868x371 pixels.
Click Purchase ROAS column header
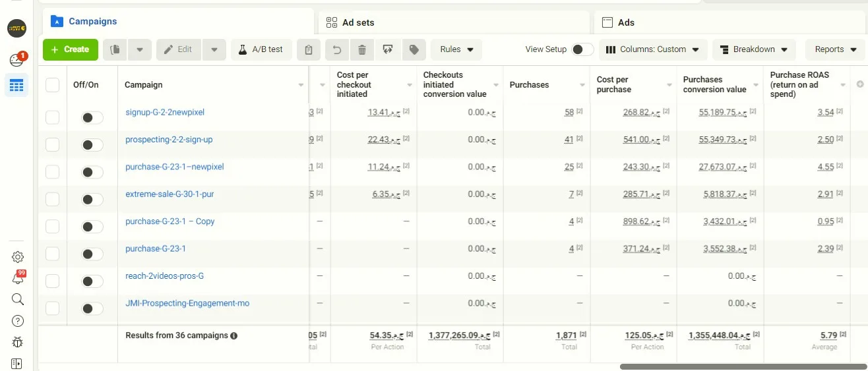point(799,84)
